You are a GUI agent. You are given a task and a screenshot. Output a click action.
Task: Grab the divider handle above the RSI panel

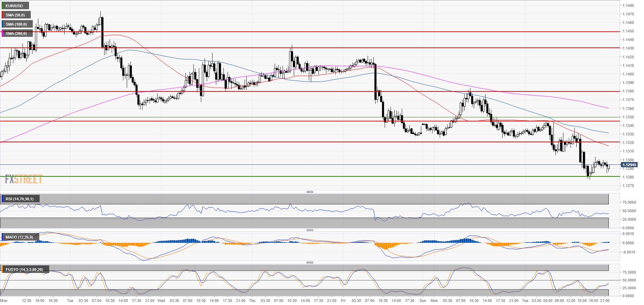click(310, 192)
